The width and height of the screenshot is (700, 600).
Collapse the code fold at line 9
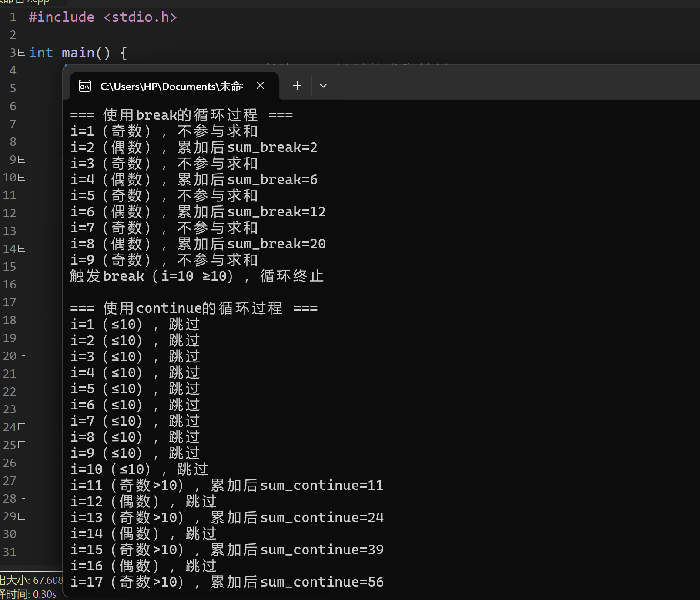(x=22, y=159)
